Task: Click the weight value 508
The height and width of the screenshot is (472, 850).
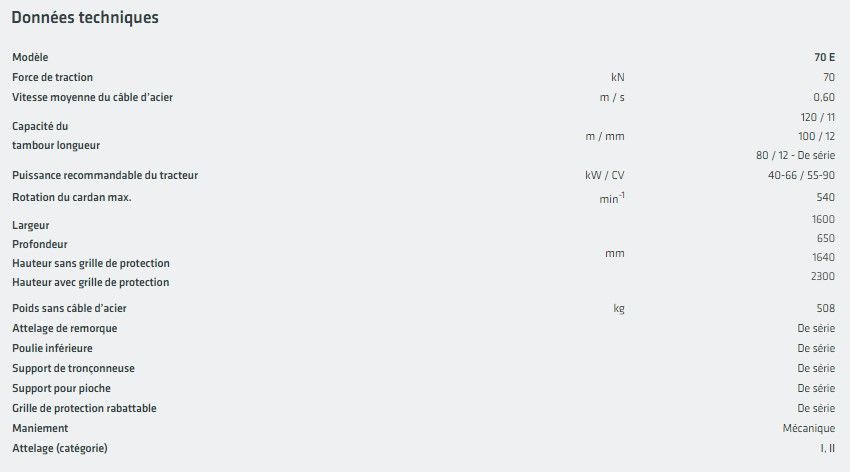Action: pos(826,308)
